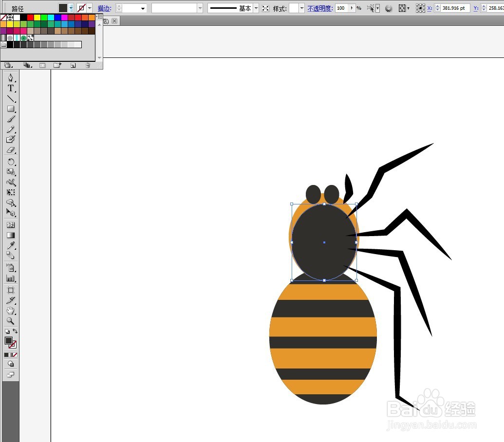The height and width of the screenshot is (442, 504).
Task: Open the X coordinate link
Action: click(429, 8)
